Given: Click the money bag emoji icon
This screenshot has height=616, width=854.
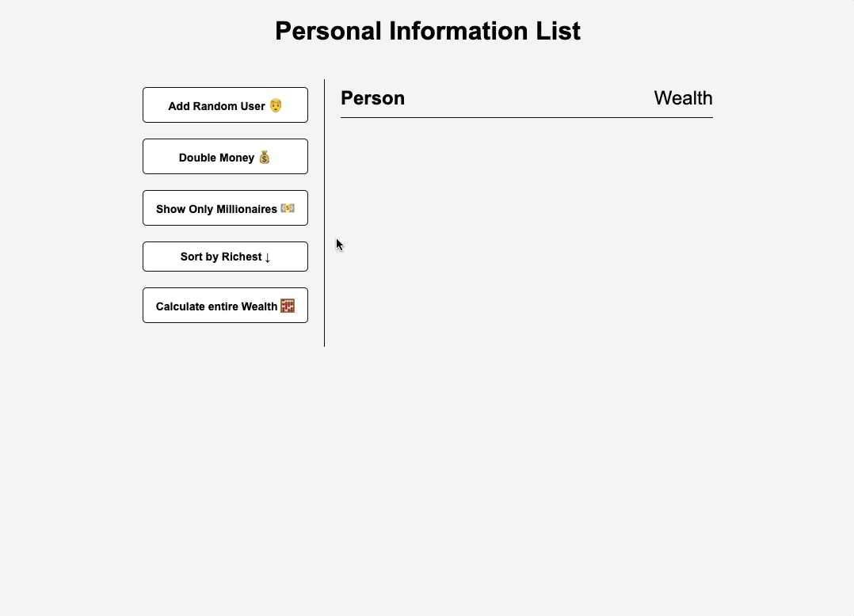Looking at the screenshot, I should (x=265, y=157).
